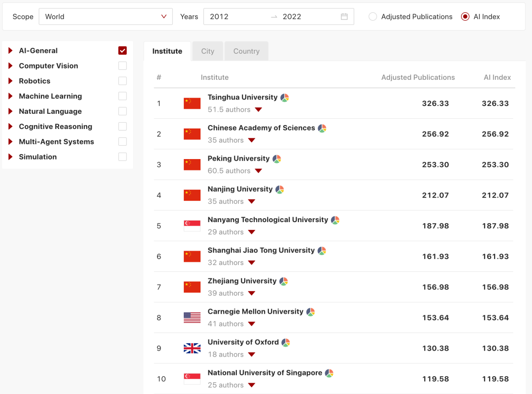Click the Adjusted Publications column header
Image resolution: width=532 pixels, height=394 pixels.
coord(418,77)
